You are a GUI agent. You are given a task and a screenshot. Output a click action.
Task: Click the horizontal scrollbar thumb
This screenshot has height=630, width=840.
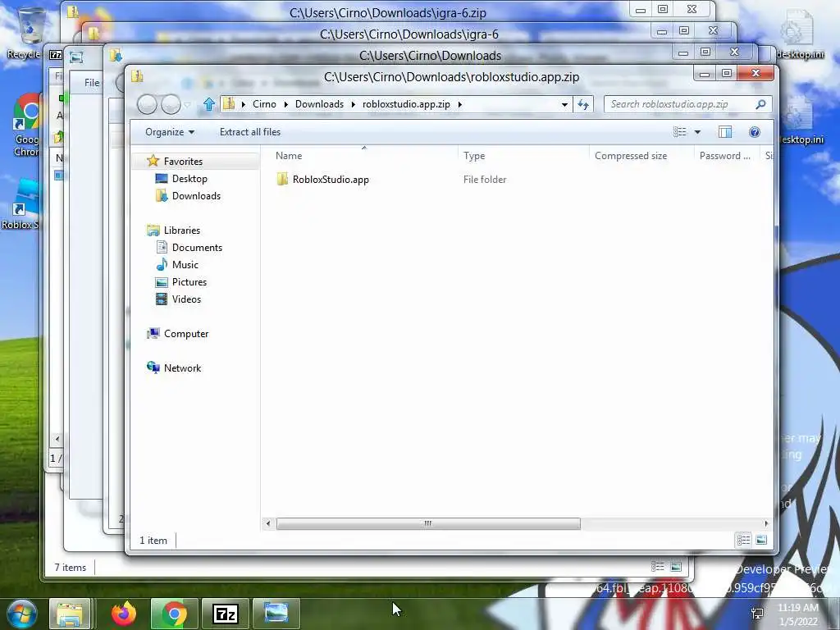428,523
